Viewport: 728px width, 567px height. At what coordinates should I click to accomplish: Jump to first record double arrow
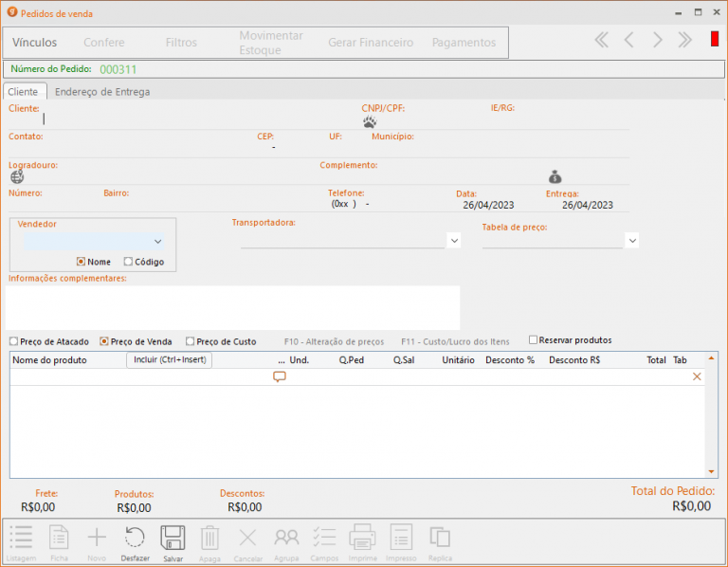pos(601,40)
